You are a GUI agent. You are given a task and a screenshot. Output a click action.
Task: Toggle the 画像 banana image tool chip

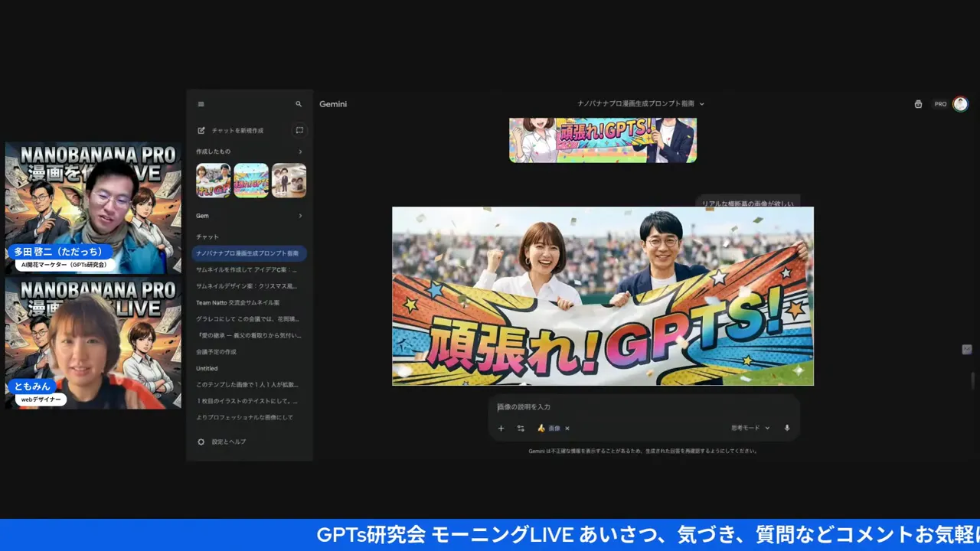tap(550, 429)
